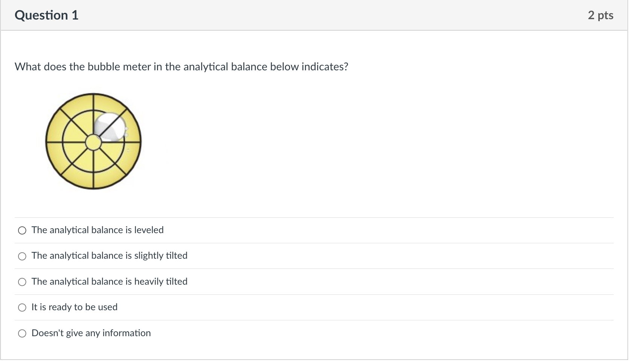
Task: Click the "2 pts" points label
Action: [601, 15]
